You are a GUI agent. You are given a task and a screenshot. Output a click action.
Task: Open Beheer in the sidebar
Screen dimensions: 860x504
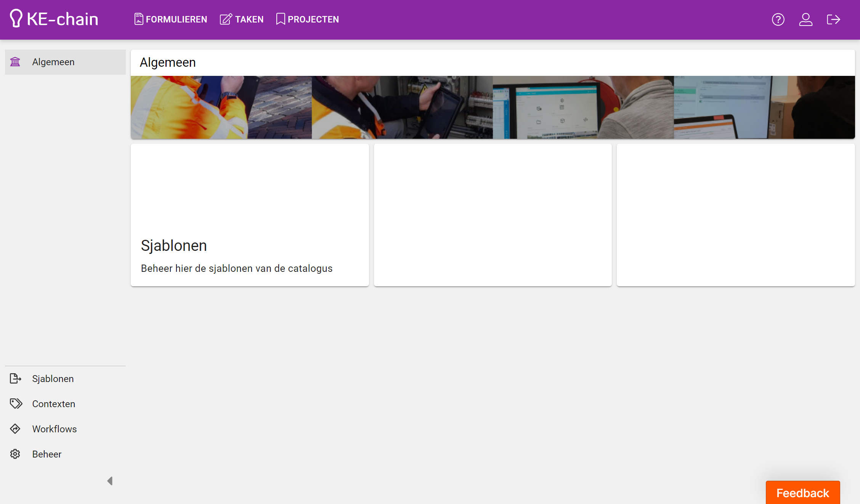click(65, 454)
